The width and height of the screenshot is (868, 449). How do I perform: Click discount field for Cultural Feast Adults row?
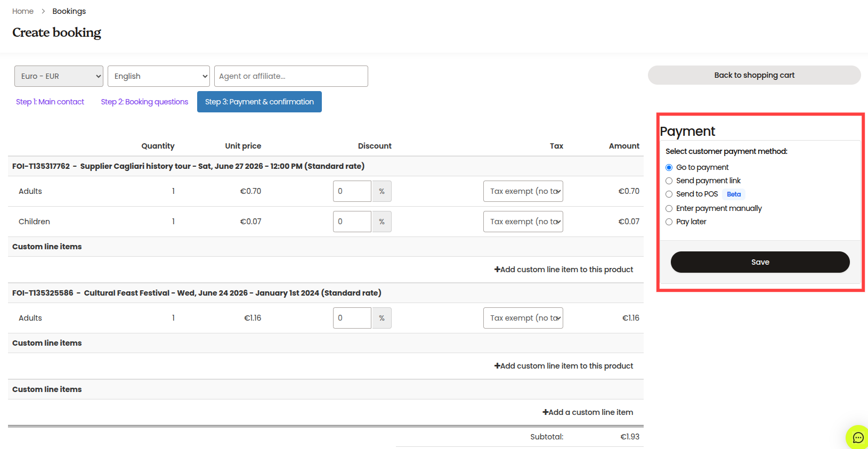pos(352,318)
